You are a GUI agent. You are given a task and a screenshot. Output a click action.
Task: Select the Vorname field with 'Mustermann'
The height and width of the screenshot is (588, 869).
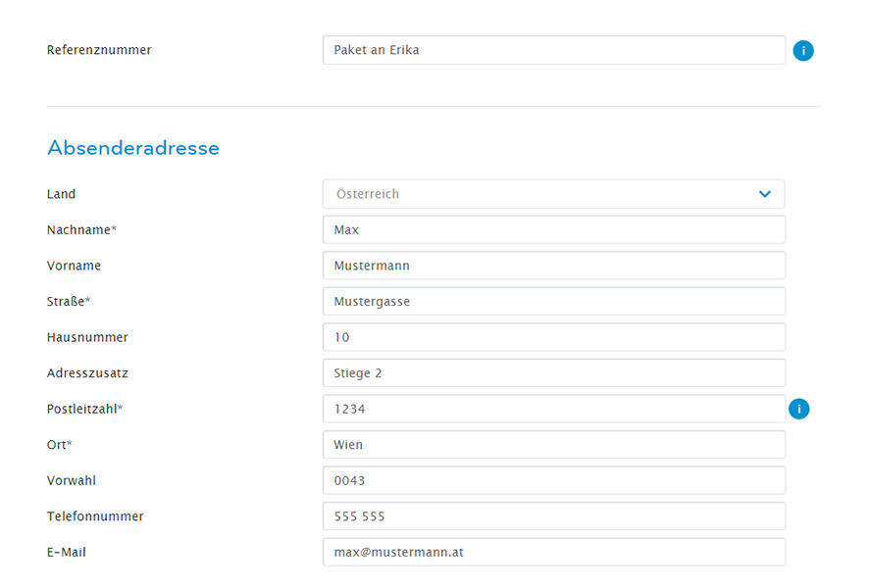553,266
